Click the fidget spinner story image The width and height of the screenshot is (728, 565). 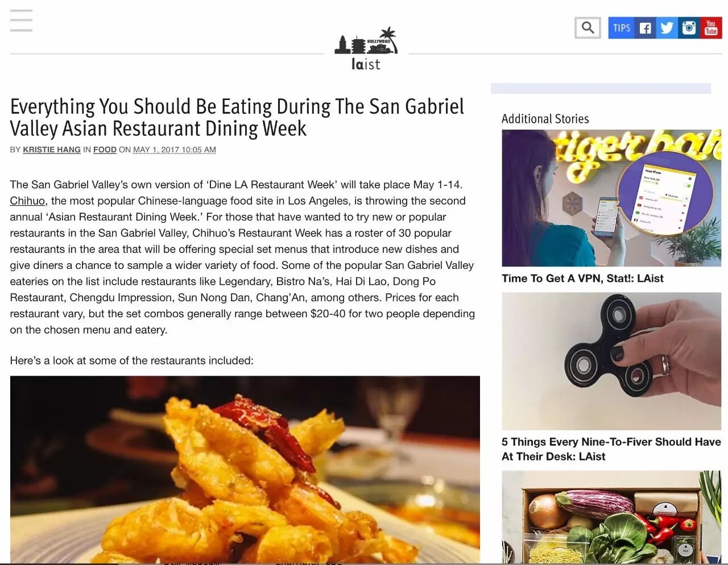[611, 361]
